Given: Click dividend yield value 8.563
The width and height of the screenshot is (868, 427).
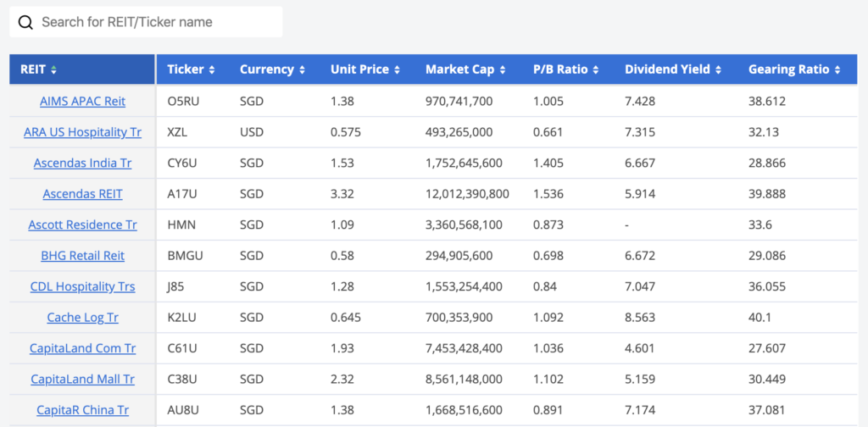Looking at the screenshot, I should tap(640, 318).
